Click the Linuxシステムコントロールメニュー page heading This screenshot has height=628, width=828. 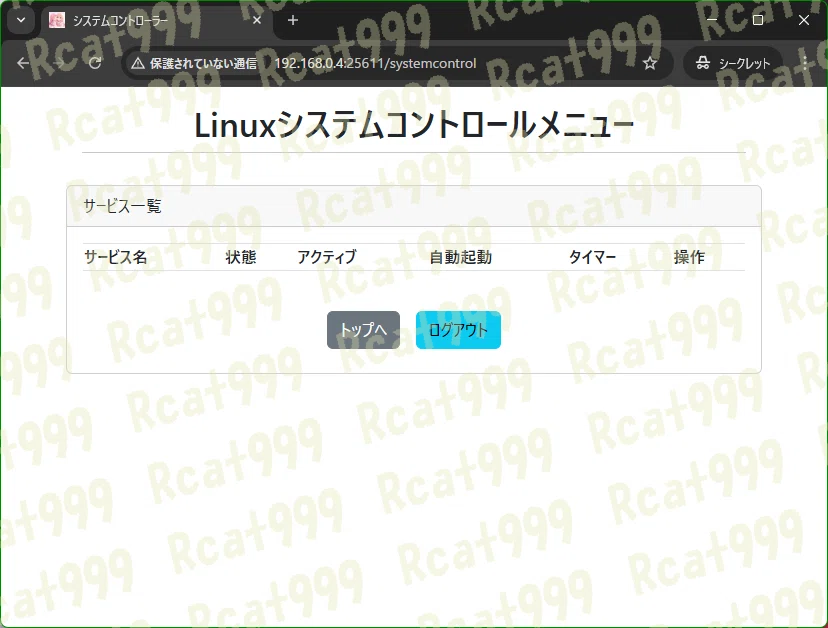coord(414,126)
